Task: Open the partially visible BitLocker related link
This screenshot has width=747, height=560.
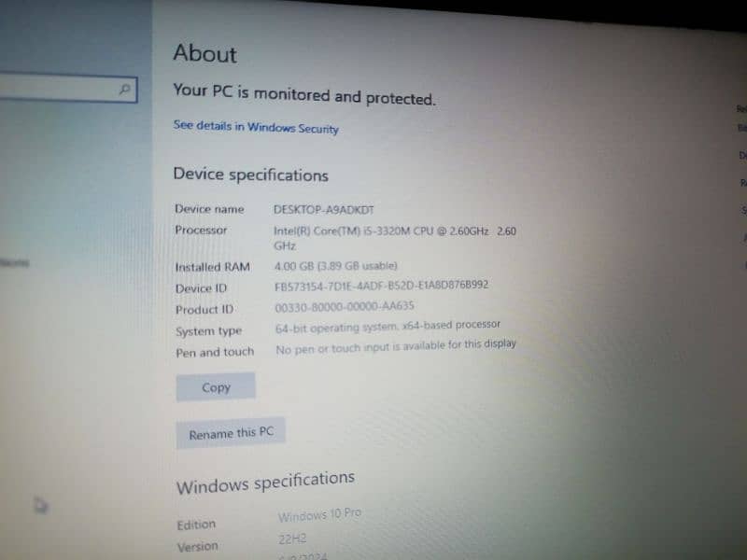Action: [x=742, y=128]
